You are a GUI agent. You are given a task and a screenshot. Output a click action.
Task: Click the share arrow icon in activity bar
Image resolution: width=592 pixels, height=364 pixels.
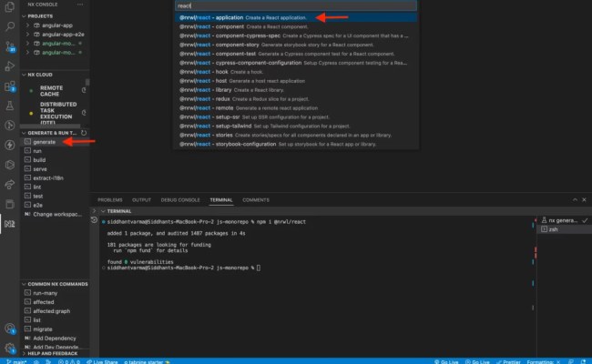tap(10, 185)
